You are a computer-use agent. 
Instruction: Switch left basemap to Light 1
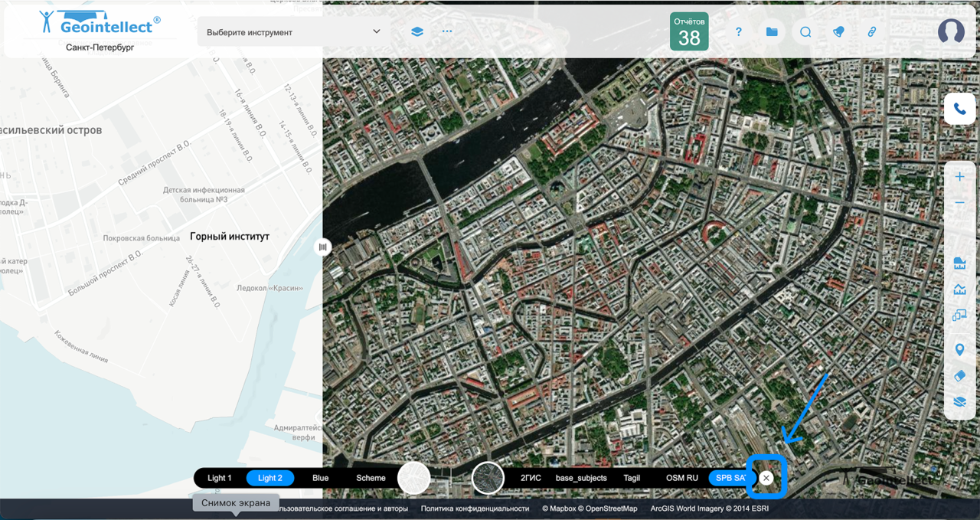point(219,478)
